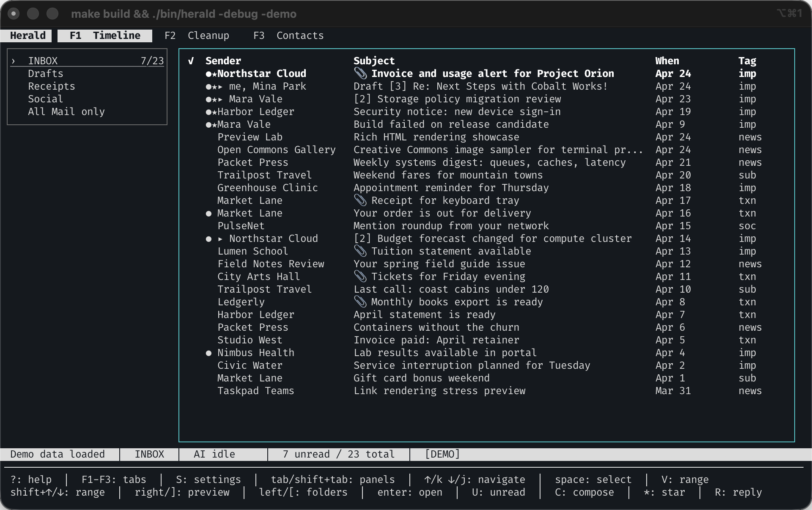Click the When column header
Viewport: 812px width, 510px height.
tap(667, 61)
